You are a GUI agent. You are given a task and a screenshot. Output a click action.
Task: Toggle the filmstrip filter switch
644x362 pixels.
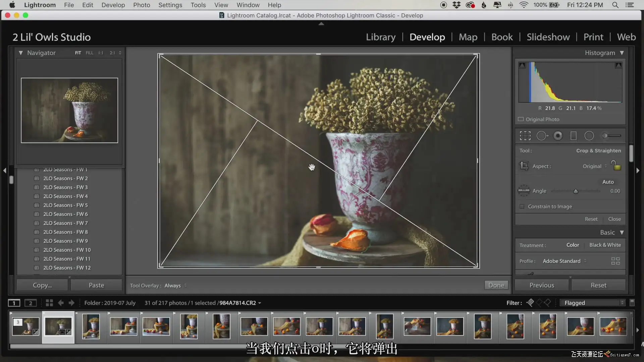click(x=632, y=303)
